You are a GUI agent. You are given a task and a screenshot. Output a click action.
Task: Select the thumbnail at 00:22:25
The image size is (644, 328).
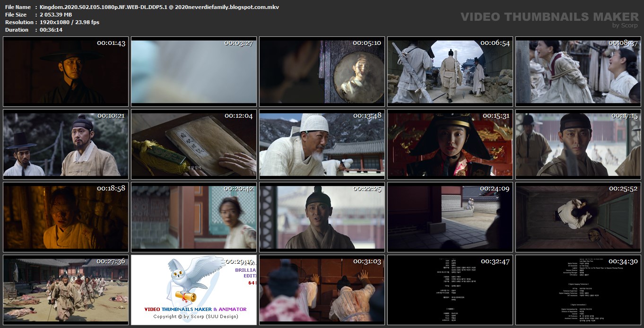(x=322, y=217)
